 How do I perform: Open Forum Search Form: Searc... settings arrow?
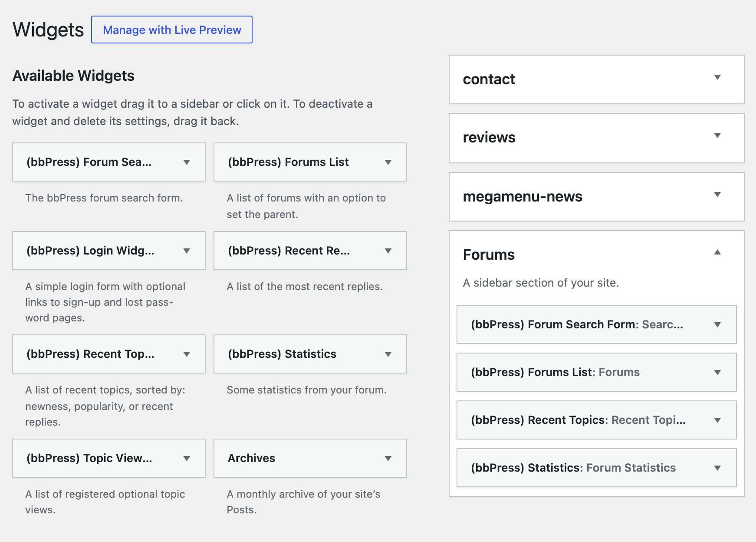tap(717, 325)
